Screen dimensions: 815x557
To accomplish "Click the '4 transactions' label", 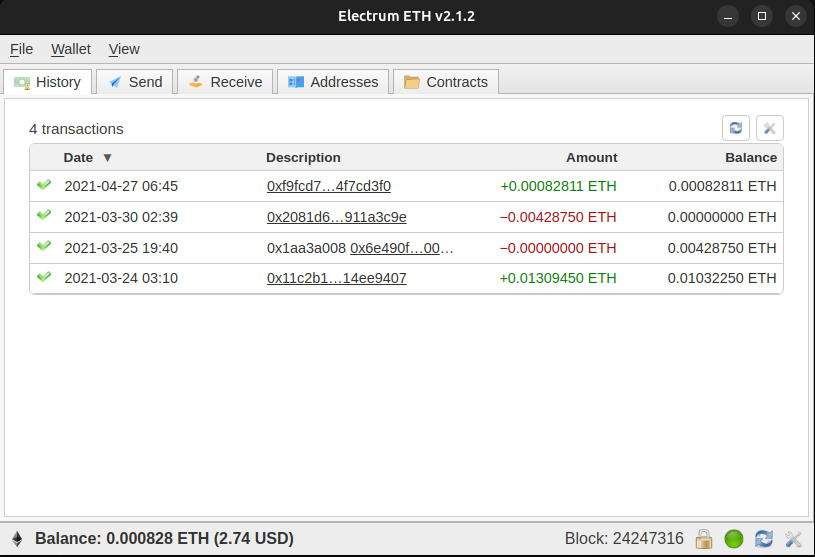I will pyautogui.click(x=76, y=129).
